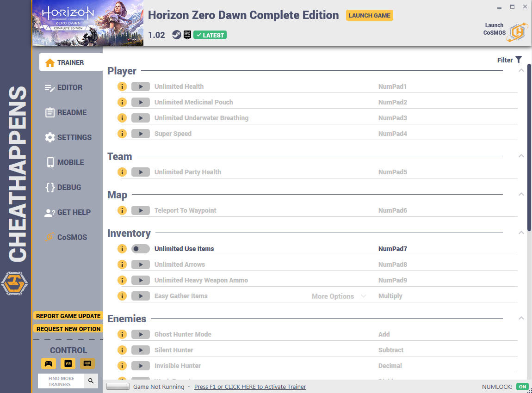Select keyboard control icon
This screenshot has height=393, width=532.
[87, 363]
